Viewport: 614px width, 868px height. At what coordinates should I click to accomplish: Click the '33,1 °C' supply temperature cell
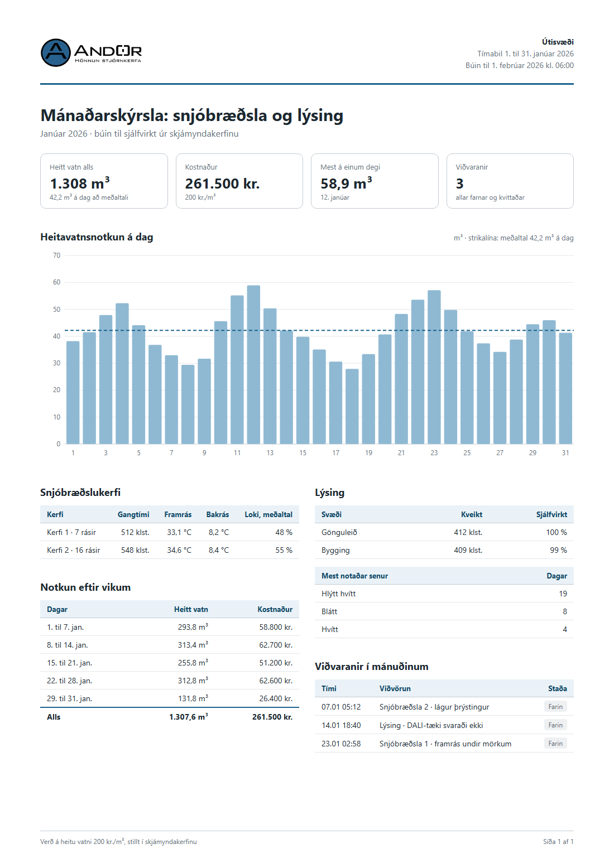pyautogui.click(x=179, y=532)
